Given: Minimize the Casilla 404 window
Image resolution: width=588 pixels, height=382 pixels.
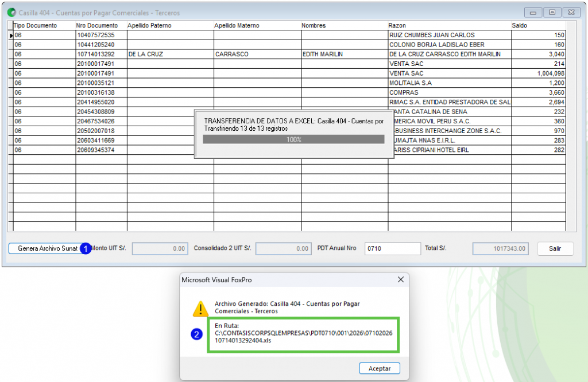Looking at the screenshot, I should coord(533,13).
